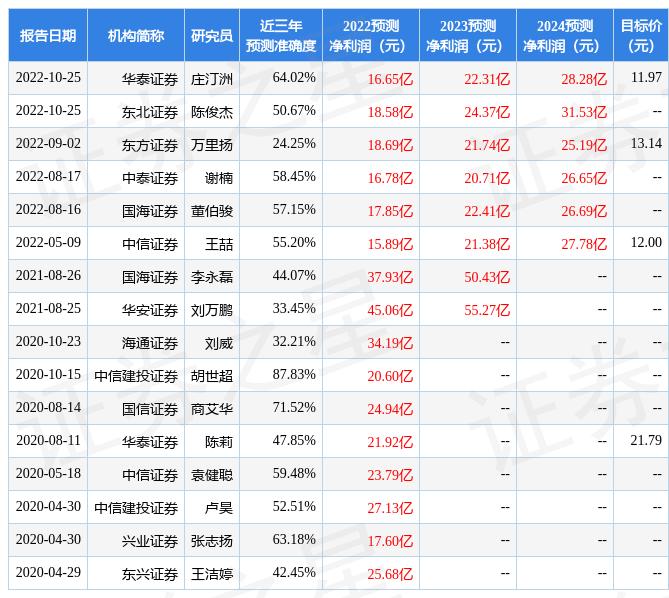Click the 研究员 column header
The width and height of the screenshot is (669, 598).
pos(212,35)
